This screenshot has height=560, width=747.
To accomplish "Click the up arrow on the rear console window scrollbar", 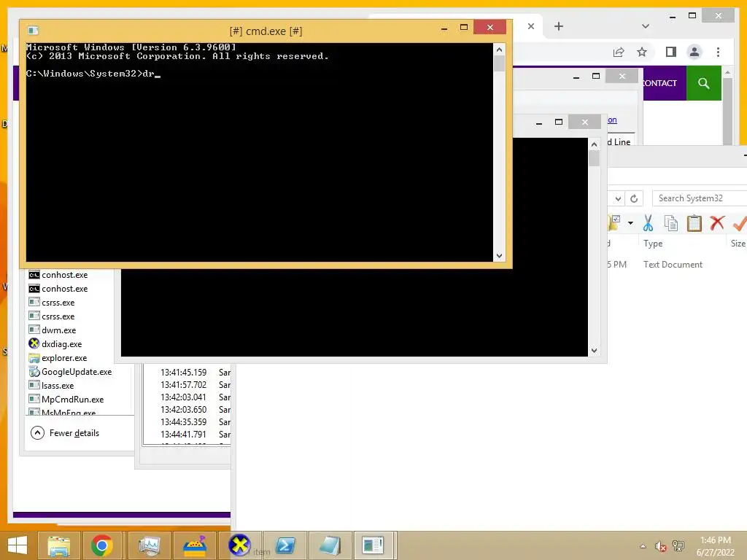I will tap(594, 144).
